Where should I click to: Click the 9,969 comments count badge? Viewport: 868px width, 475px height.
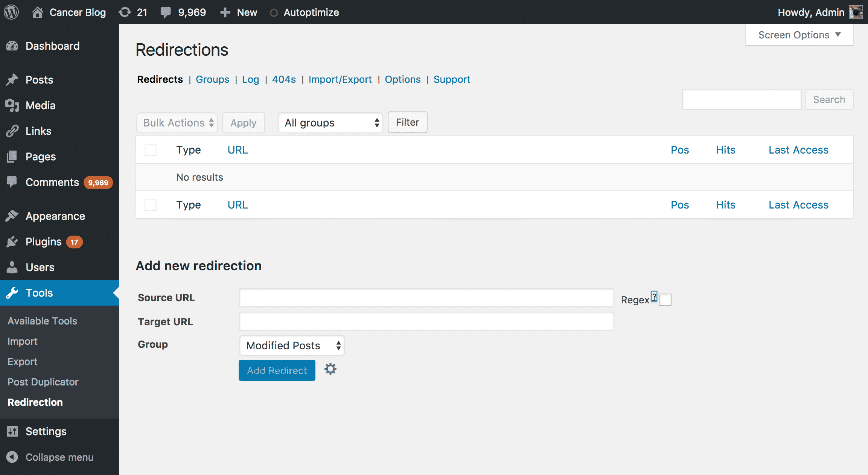98,183
